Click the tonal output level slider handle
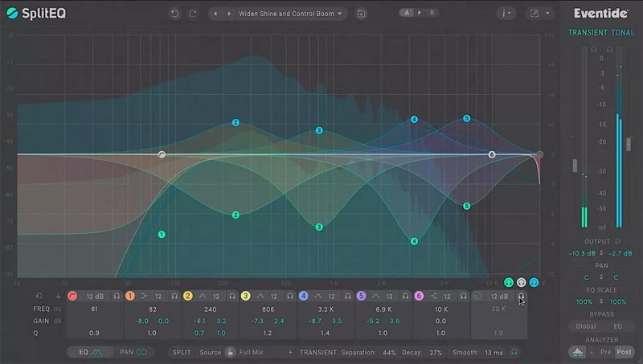This screenshot has width=643, height=364. tap(629, 144)
